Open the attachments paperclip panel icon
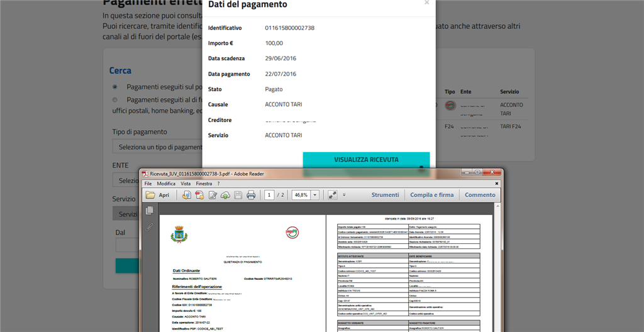This screenshot has height=332, width=644. (150, 226)
